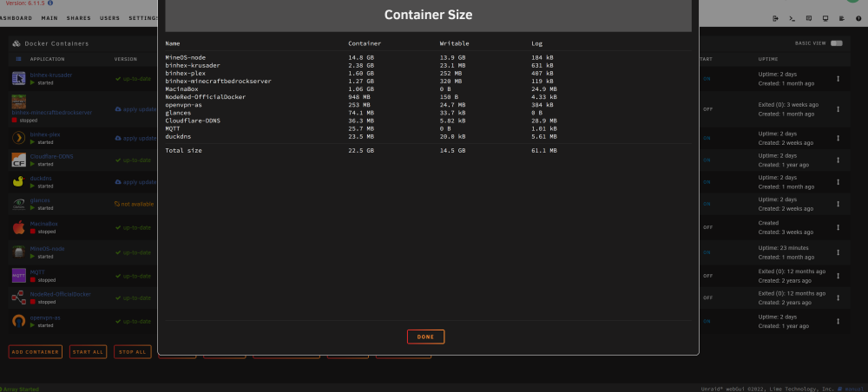Toggle autostart ON for binhex-krusader

(x=707, y=79)
